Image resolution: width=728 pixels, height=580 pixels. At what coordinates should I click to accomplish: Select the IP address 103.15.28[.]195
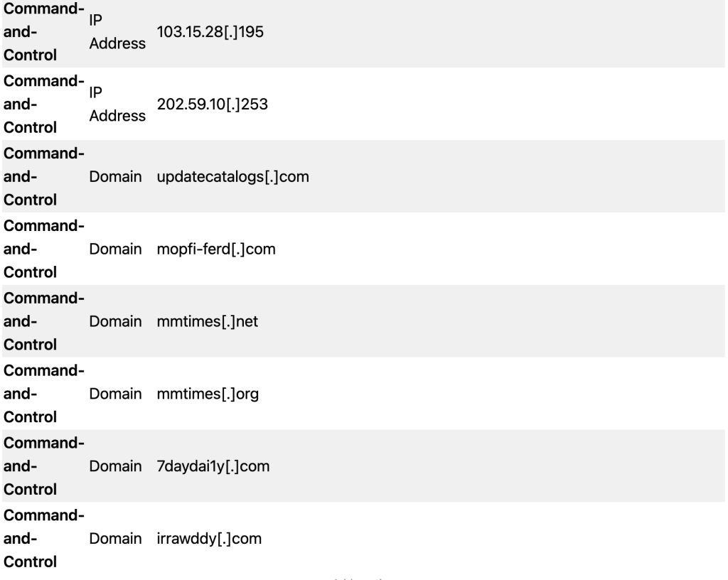pyautogui.click(x=210, y=32)
